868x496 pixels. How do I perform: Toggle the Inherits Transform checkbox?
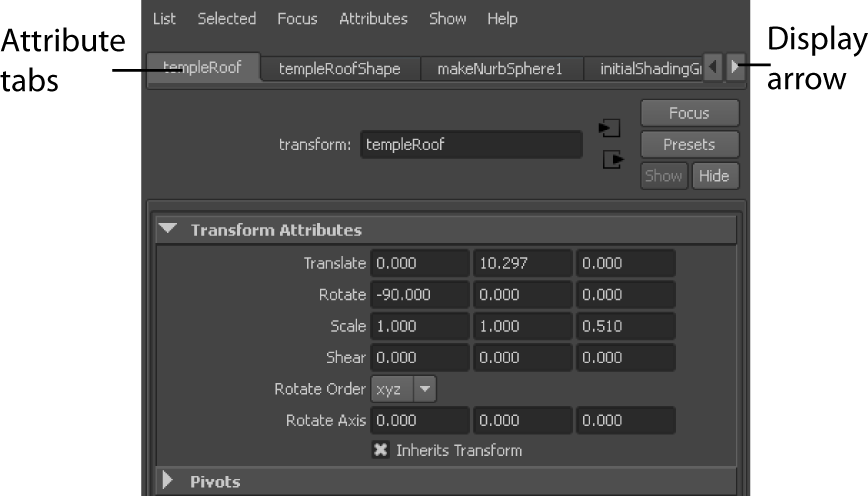[x=380, y=450]
